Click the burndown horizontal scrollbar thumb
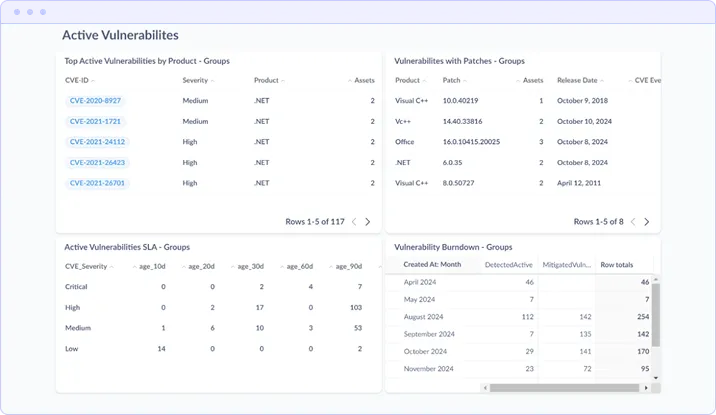Viewport: 716px width, 415px height. 564,388
